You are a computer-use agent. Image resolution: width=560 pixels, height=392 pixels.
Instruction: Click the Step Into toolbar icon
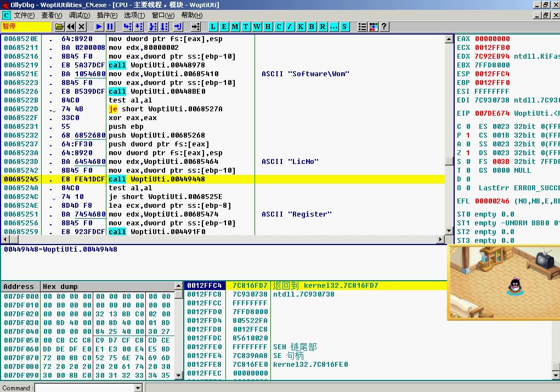127,27
